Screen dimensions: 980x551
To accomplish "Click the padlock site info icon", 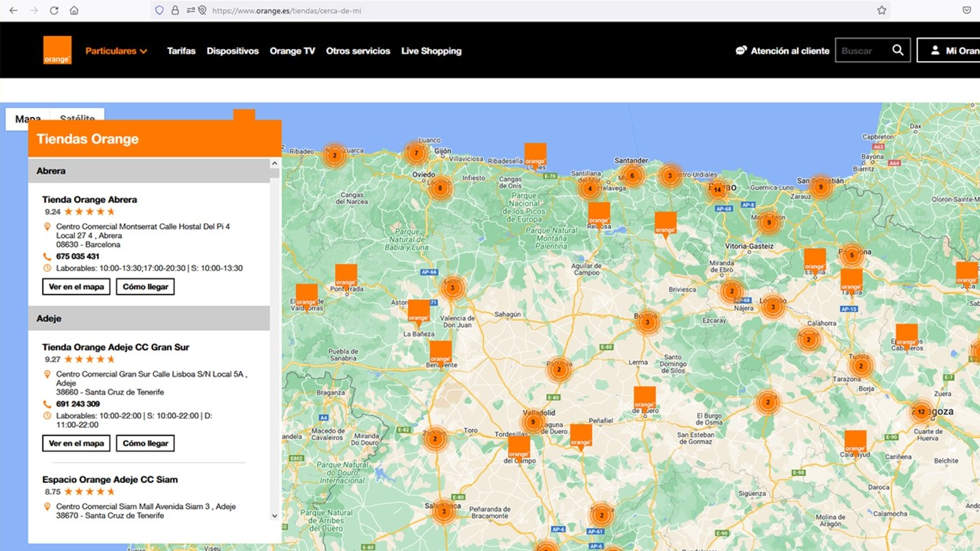I will (175, 10).
